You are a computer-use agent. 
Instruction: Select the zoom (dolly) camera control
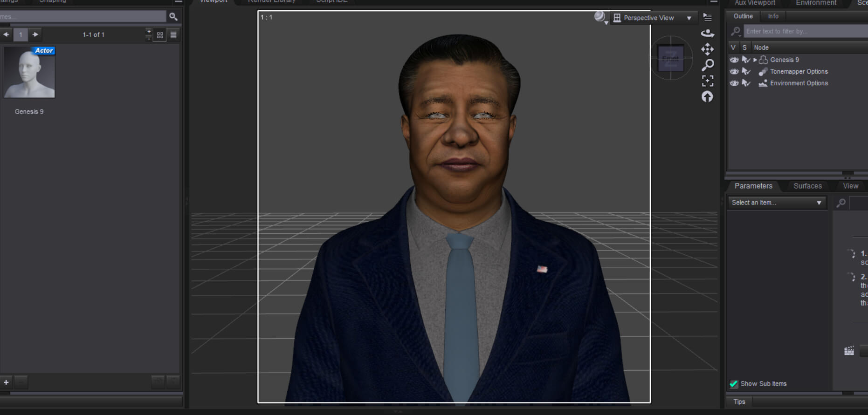click(707, 65)
